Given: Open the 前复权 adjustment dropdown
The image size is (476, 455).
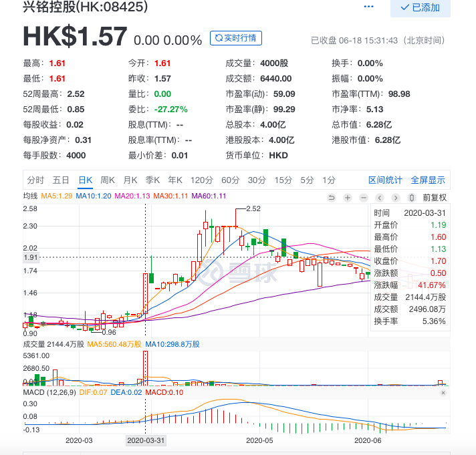Looking at the screenshot, I should (x=435, y=198).
